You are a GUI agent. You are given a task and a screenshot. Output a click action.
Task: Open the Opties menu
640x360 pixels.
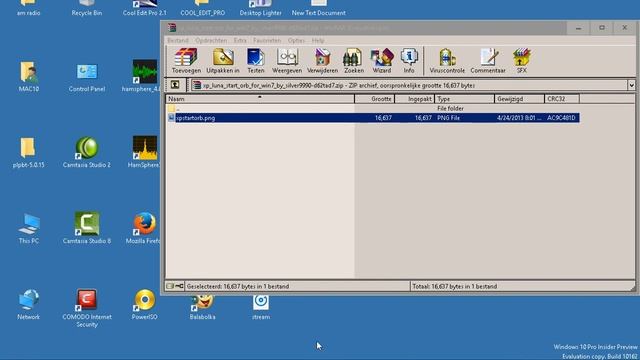click(x=296, y=40)
